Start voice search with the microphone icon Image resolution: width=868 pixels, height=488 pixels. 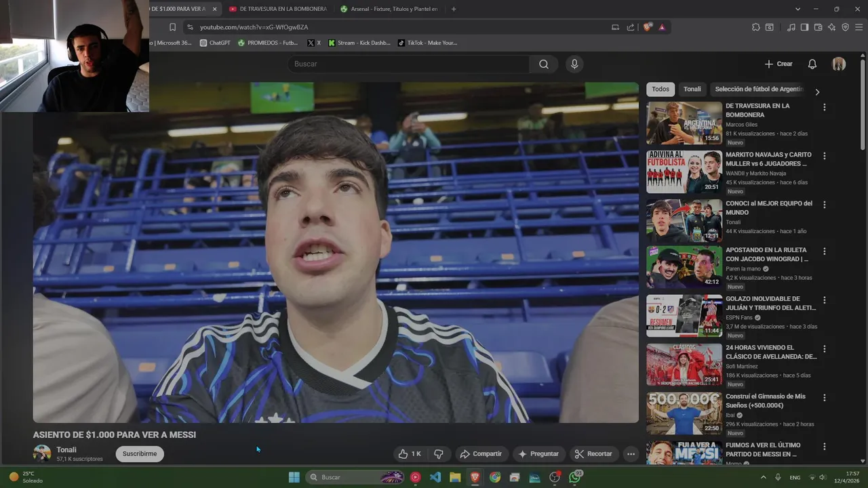(x=574, y=64)
